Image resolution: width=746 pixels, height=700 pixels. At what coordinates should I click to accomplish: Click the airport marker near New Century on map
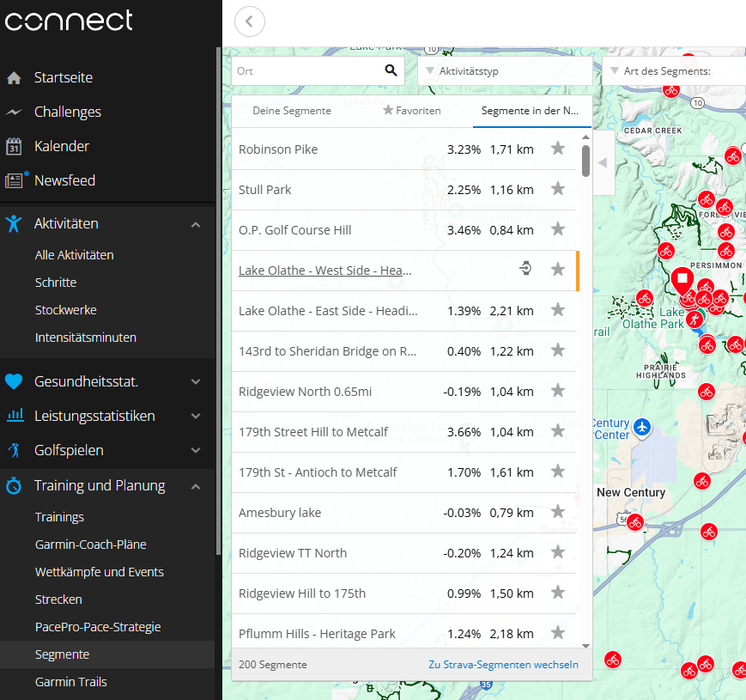click(642, 427)
